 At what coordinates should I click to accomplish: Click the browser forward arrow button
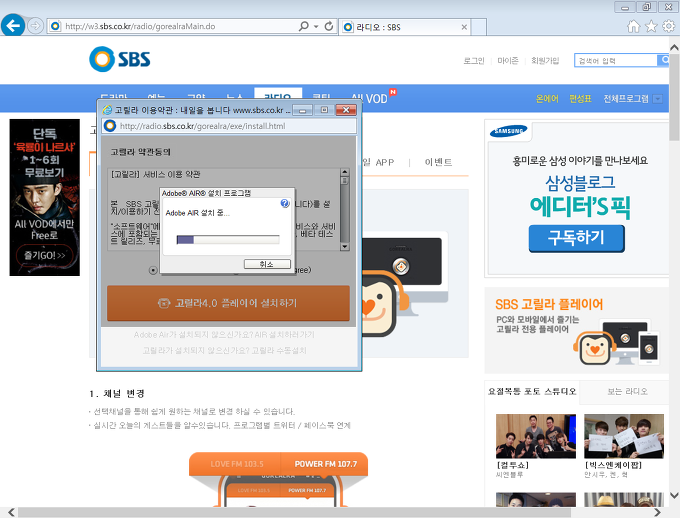pos(36,26)
